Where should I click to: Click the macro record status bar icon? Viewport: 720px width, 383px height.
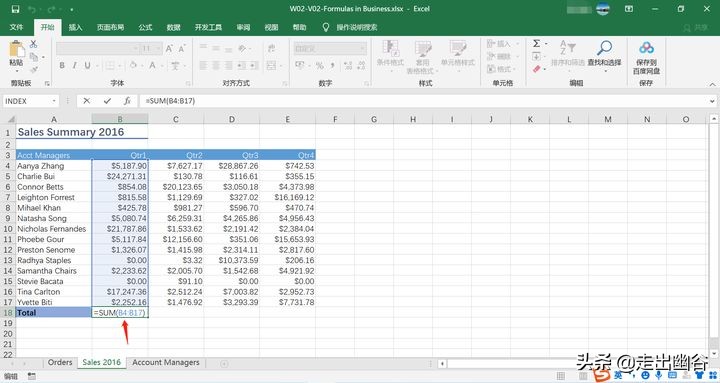pos(32,376)
